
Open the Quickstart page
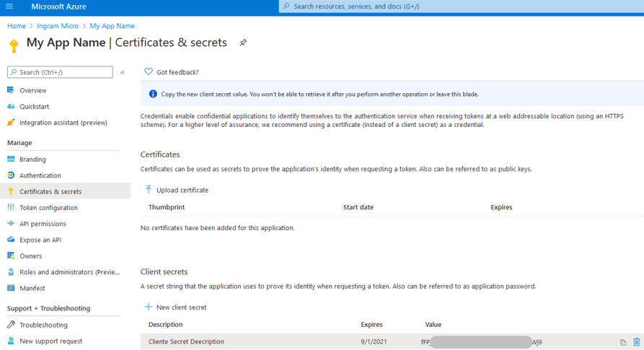click(34, 106)
